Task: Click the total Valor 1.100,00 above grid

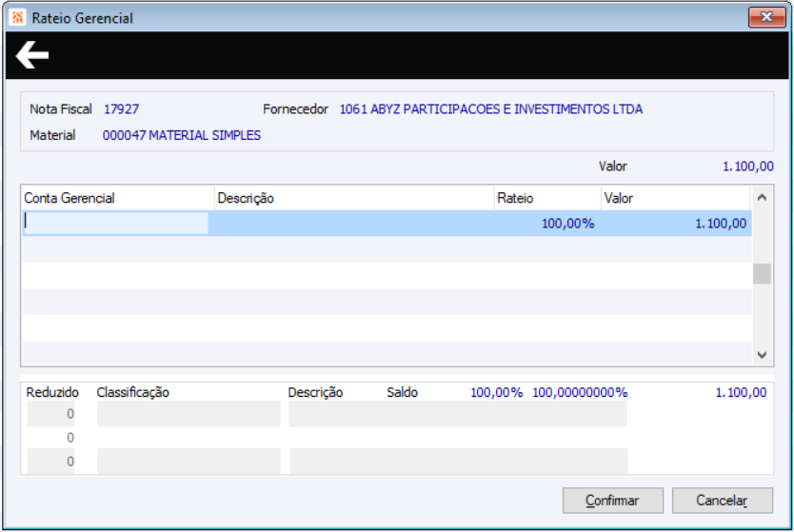Action: pos(748,166)
